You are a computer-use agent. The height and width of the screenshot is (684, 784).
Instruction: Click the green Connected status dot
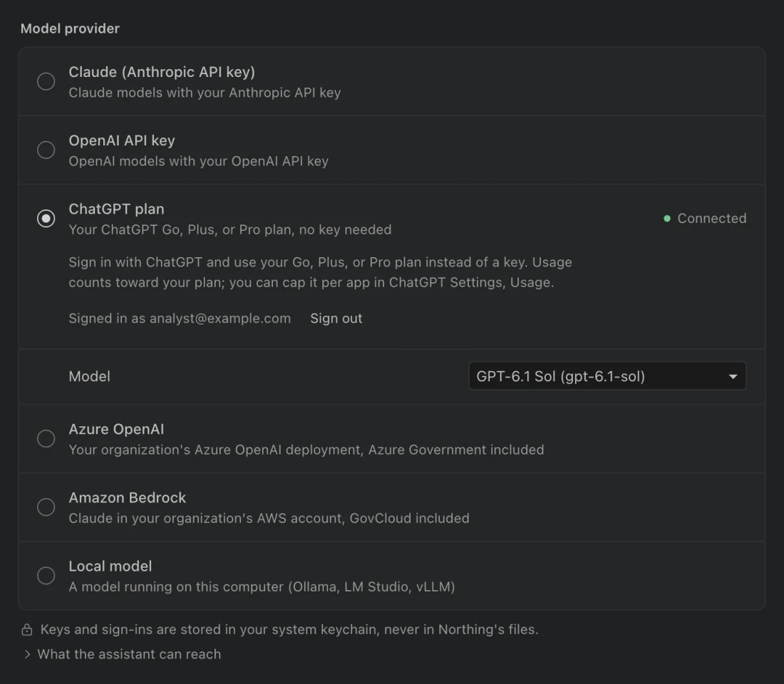[666, 219]
